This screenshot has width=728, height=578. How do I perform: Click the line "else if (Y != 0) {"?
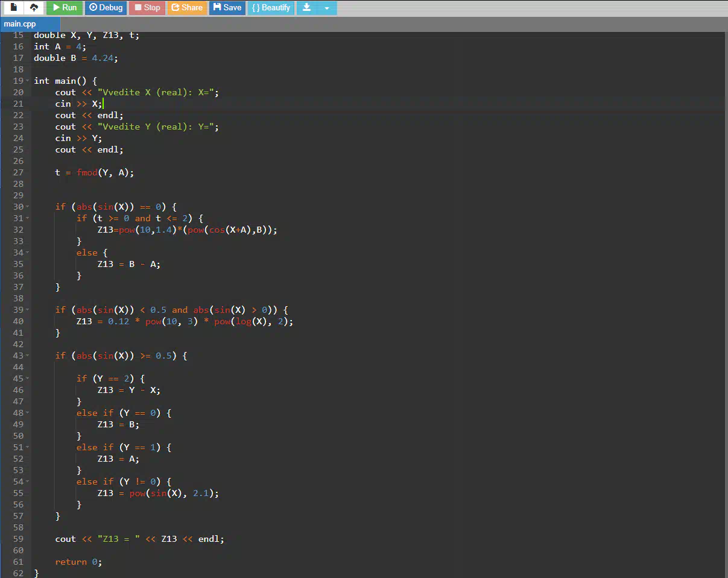tap(124, 482)
